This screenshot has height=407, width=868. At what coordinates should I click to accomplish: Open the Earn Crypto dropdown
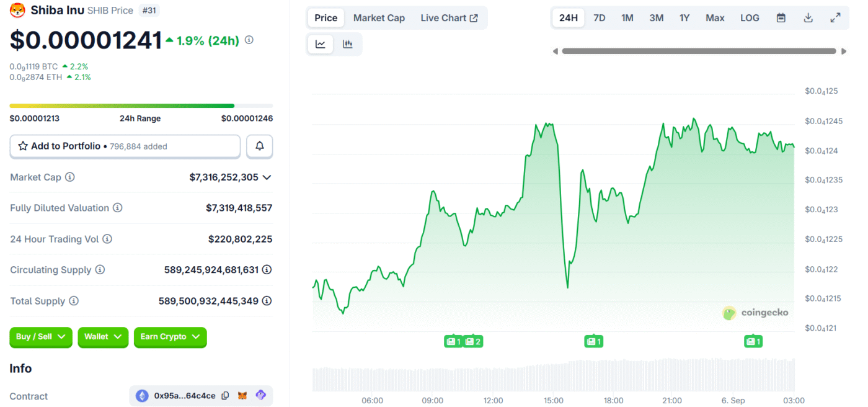point(170,337)
